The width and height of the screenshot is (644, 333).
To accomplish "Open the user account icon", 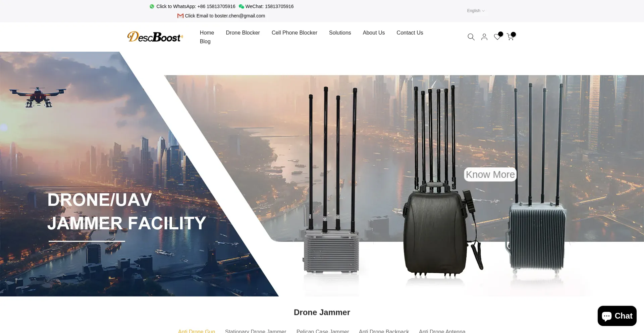I will [x=484, y=37].
